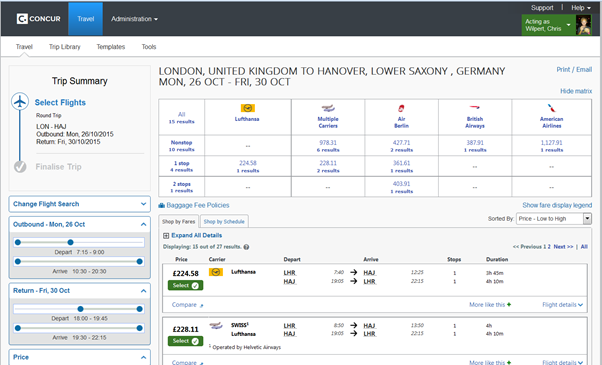Click More like this for £224.58 fare

click(487, 305)
